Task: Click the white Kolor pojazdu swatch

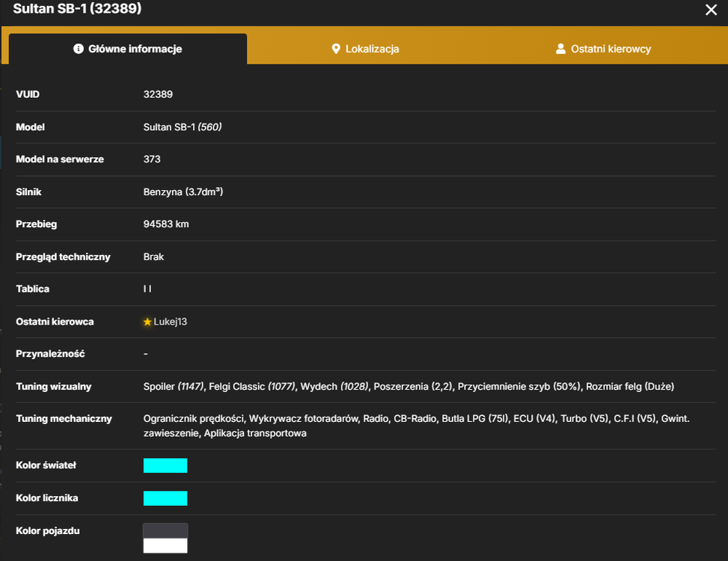Action: click(x=165, y=546)
